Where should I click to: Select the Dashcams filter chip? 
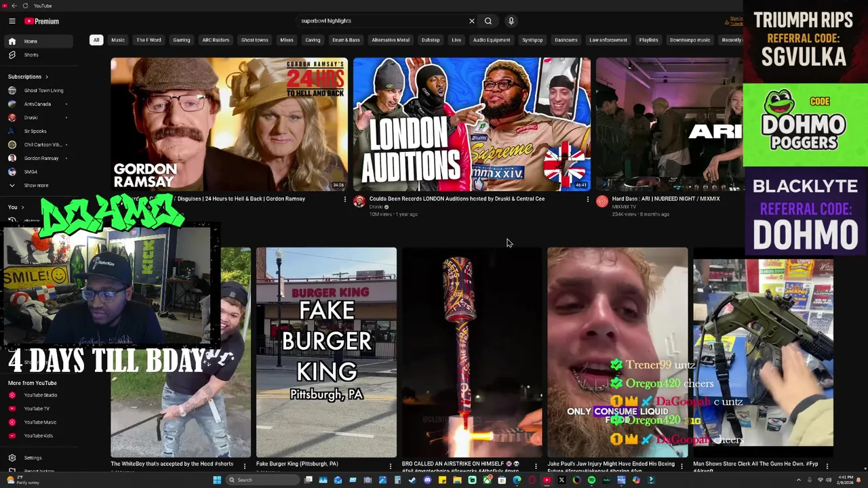(x=566, y=40)
